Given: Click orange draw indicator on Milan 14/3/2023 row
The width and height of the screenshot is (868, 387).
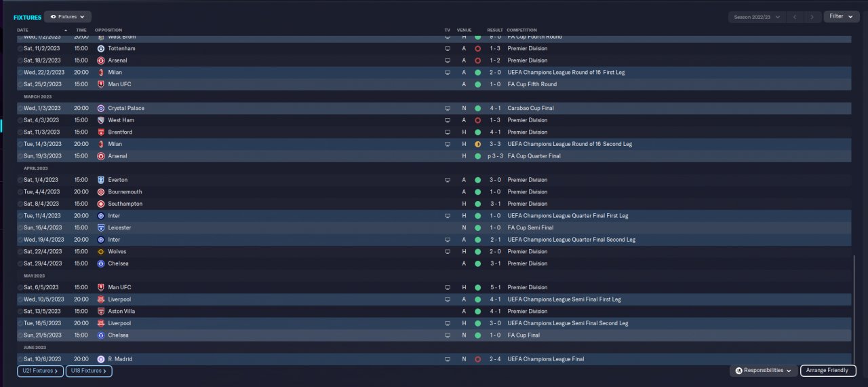Looking at the screenshot, I should click(x=477, y=144).
